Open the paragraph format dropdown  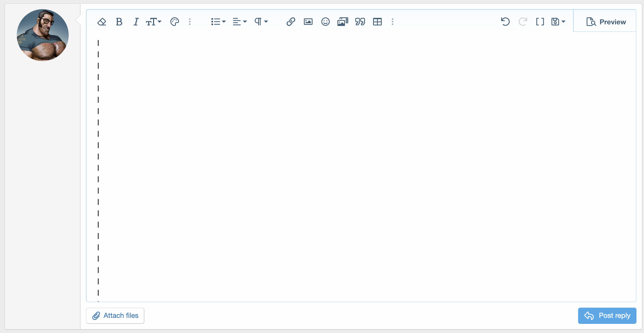(261, 22)
